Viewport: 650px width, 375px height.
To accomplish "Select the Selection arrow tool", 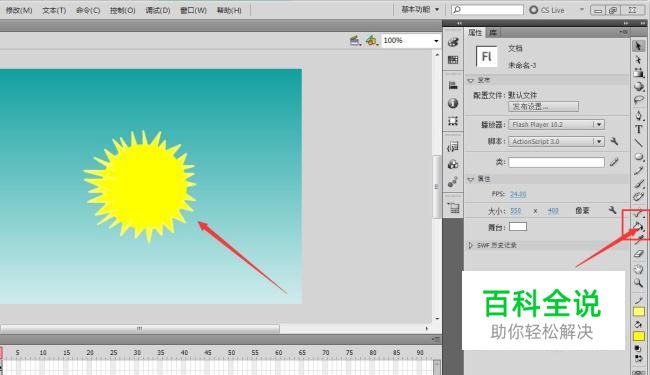I will [x=638, y=46].
